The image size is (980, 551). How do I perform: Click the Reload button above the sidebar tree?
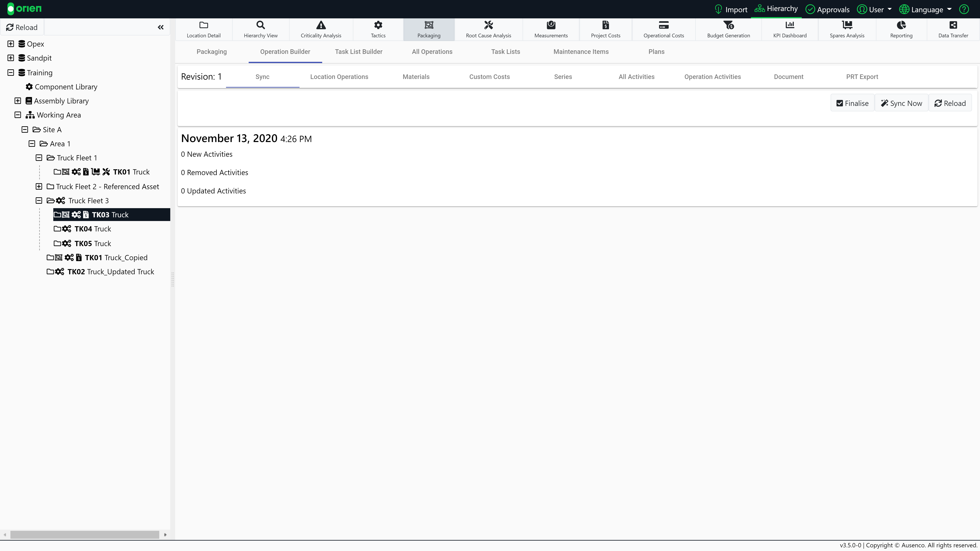click(22, 27)
